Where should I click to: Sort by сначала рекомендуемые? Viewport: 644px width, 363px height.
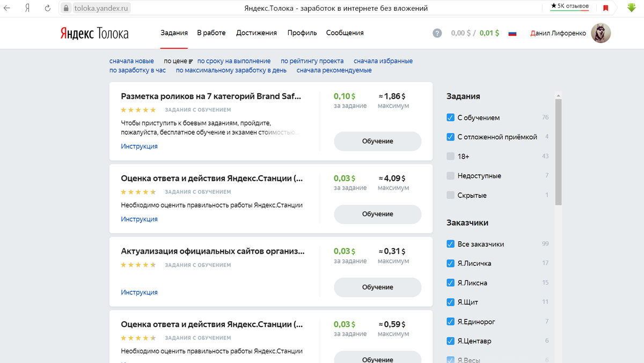coord(334,70)
